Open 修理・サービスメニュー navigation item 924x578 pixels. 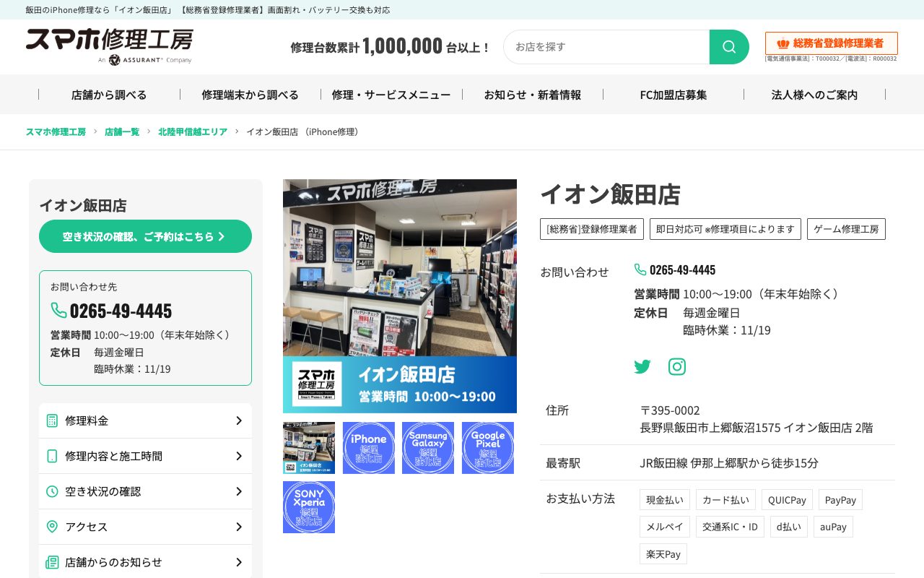pyautogui.click(x=391, y=95)
